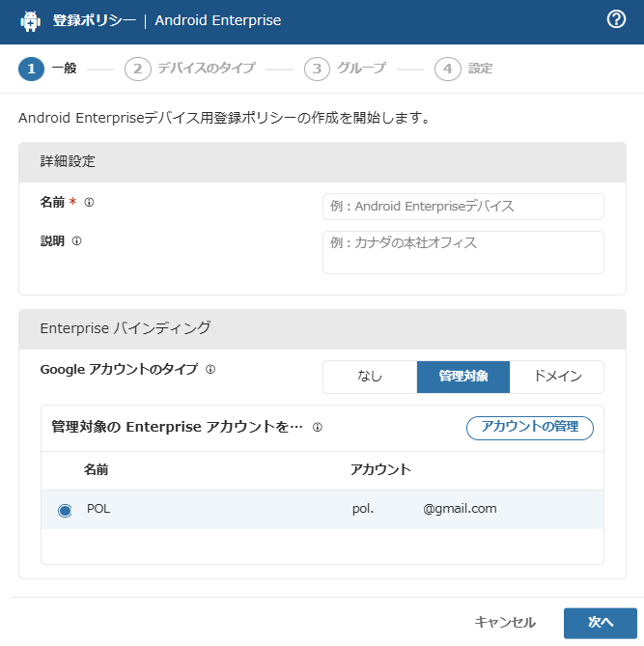Go to step 4 設定
This screenshot has width=644, height=646.
[463, 69]
